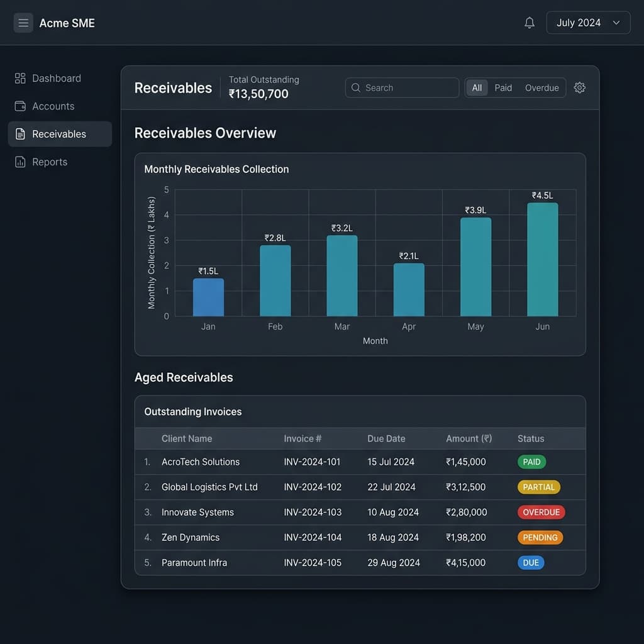Click the notifications bell icon

(x=530, y=23)
